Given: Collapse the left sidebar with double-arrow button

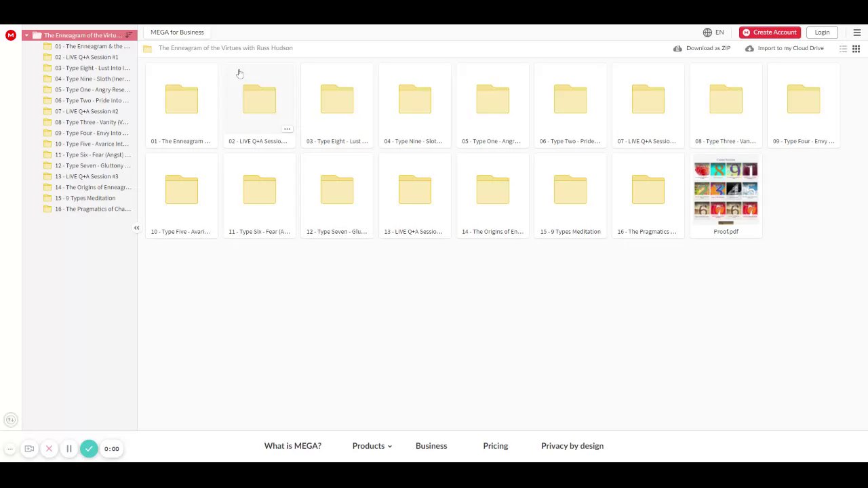Looking at the screenshot, I should pos(136,228).
